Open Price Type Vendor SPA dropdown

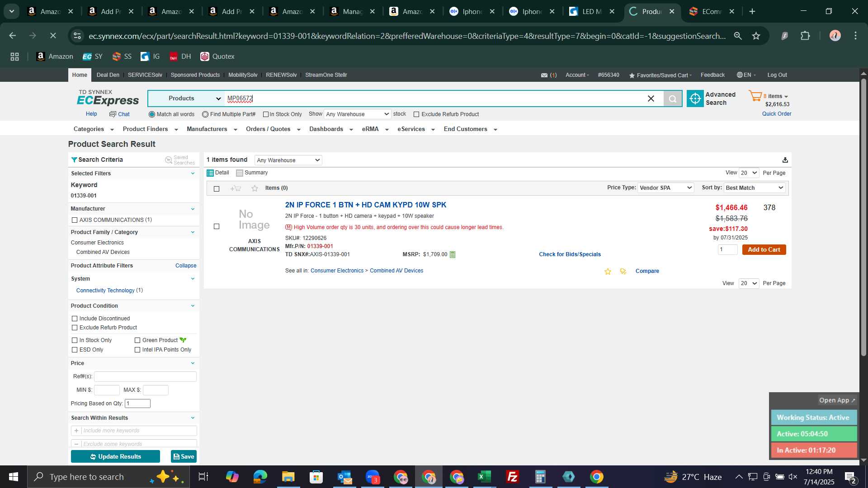[665, 188]
